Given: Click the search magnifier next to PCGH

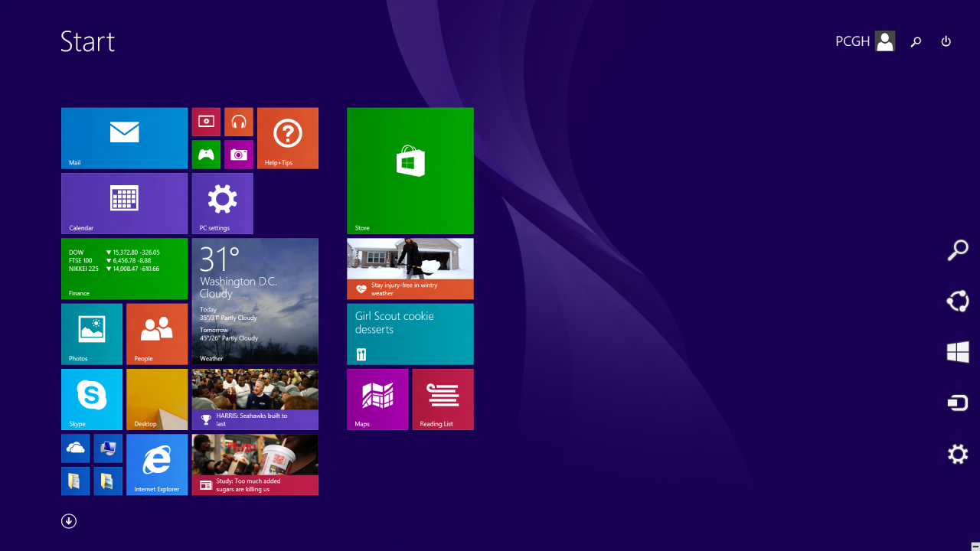Looking at the screenshot, I should pos(916,42).
